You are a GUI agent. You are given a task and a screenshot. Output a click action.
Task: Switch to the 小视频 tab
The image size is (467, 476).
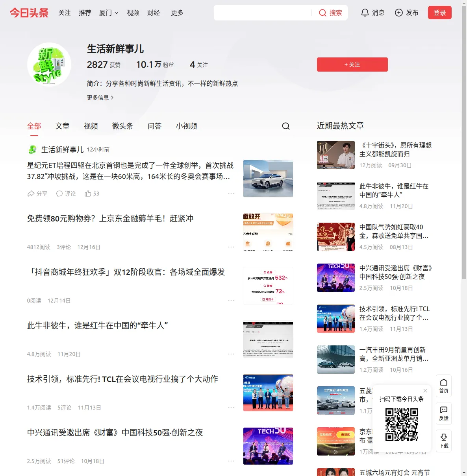[187, 126]
